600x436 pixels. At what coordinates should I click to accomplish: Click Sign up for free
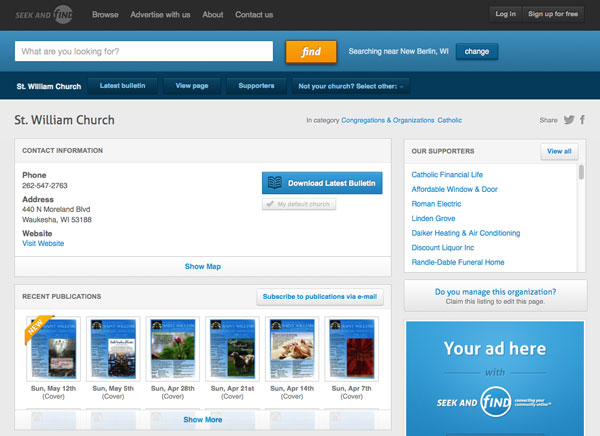[x=553, y=14]
